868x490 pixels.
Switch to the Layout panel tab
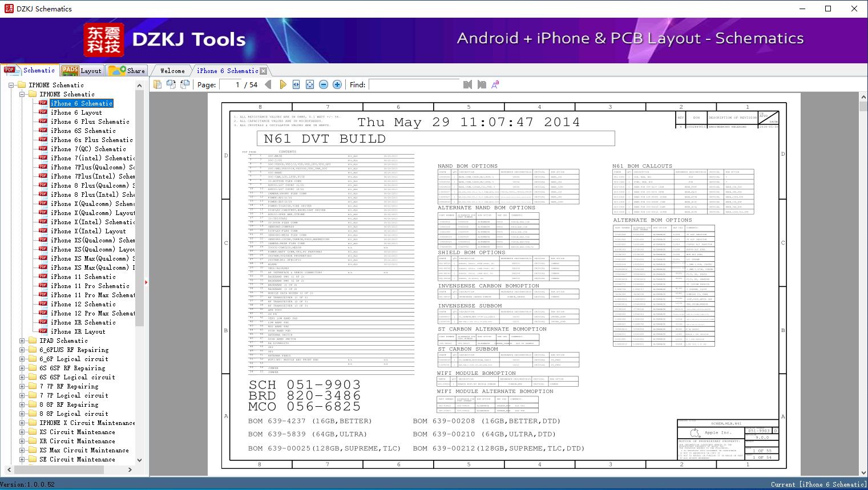click(82, 70)
